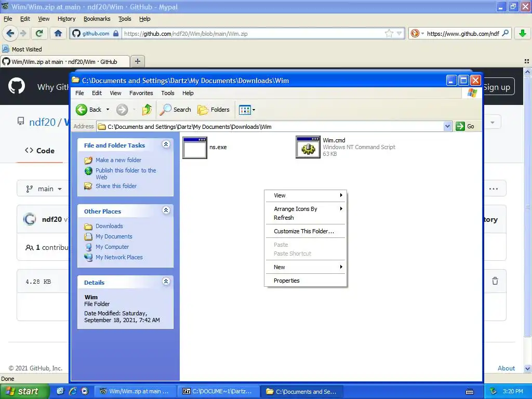Open My Computer under Other Places
Image resolution: width=532 pixels, height=399 pixels.
pyautogui.click(x=112, y=247)
